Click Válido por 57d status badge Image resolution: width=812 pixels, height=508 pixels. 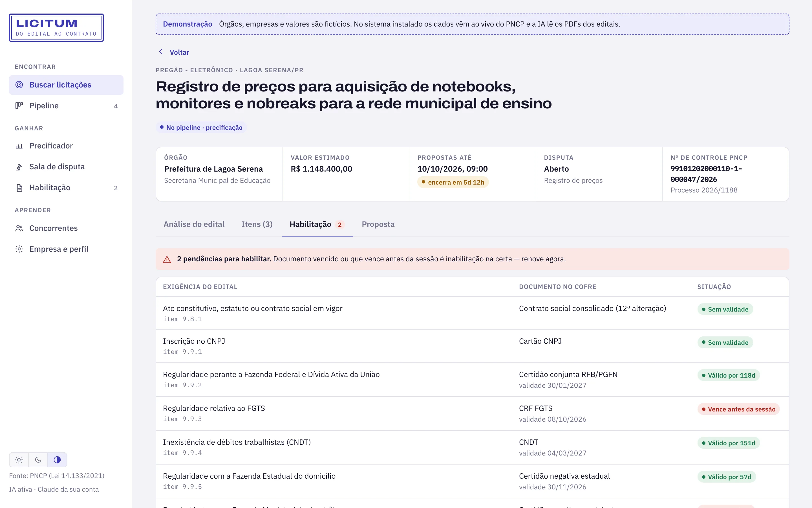pos(727,477)
